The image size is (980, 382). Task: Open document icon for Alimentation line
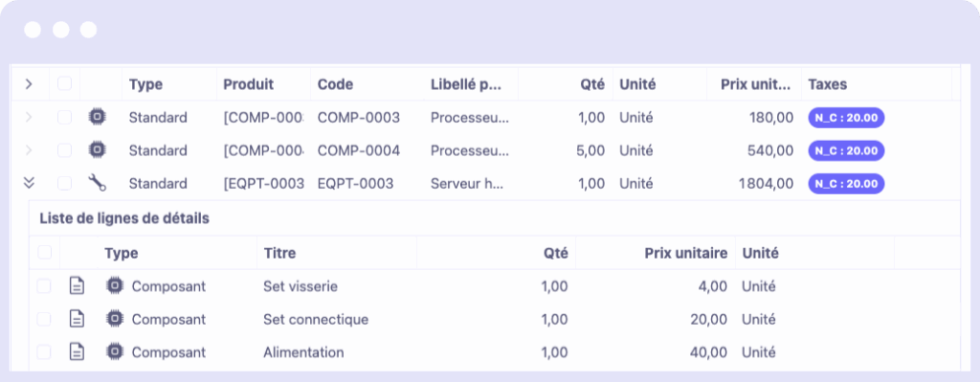click(77, 352)
